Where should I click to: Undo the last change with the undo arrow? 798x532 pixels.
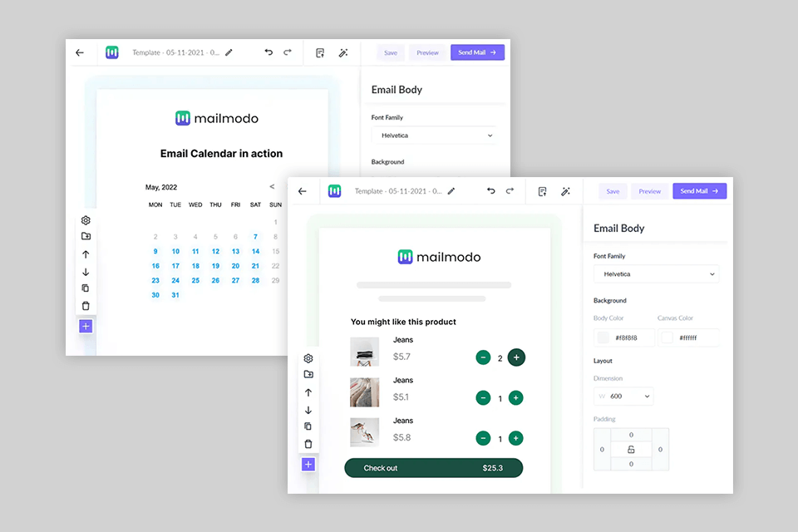coord(490,190)
